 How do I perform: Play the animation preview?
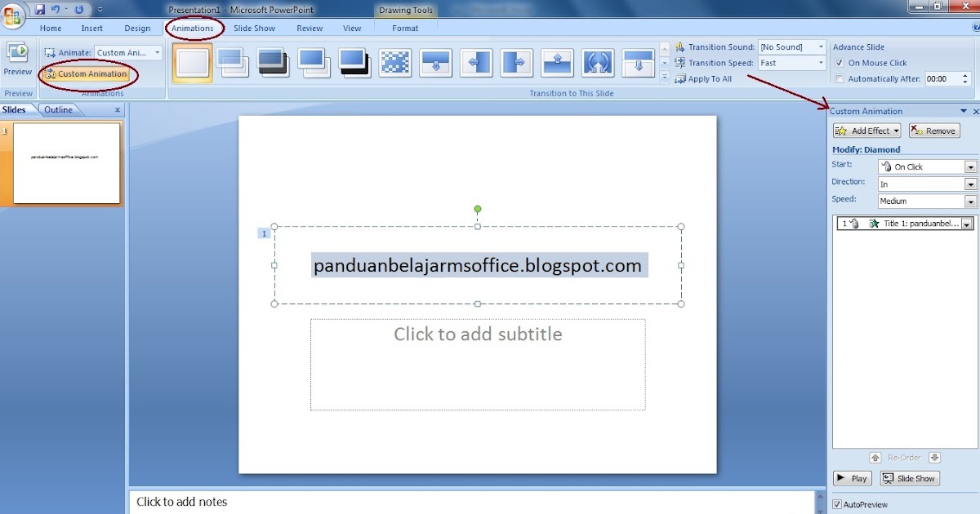pyautogui.click(x=852, y=478)
